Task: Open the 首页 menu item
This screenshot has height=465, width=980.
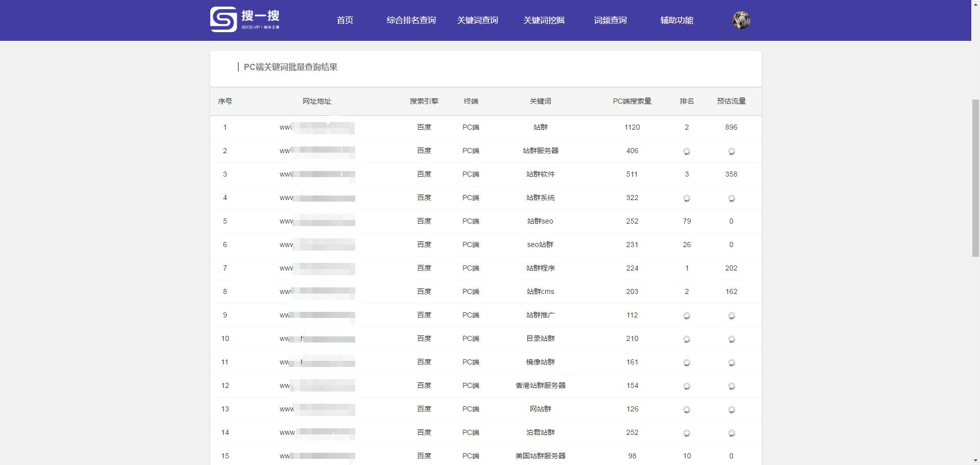Action: pos(345,20)
